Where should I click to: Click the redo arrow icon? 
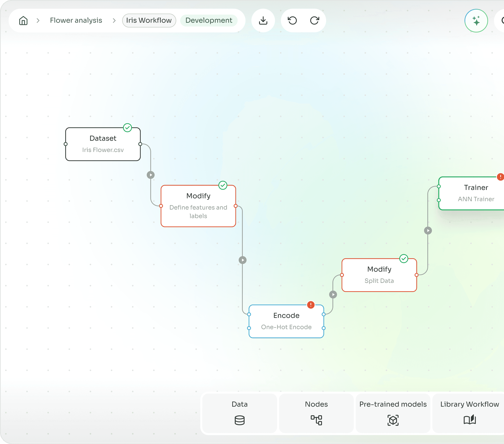point(314,20)
